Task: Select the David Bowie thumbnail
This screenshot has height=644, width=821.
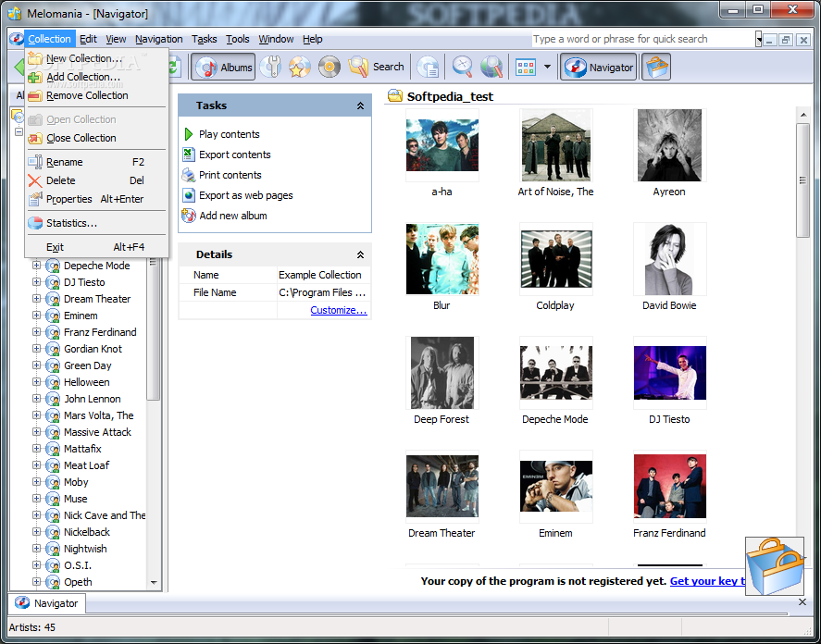Action: pos(669,259)
